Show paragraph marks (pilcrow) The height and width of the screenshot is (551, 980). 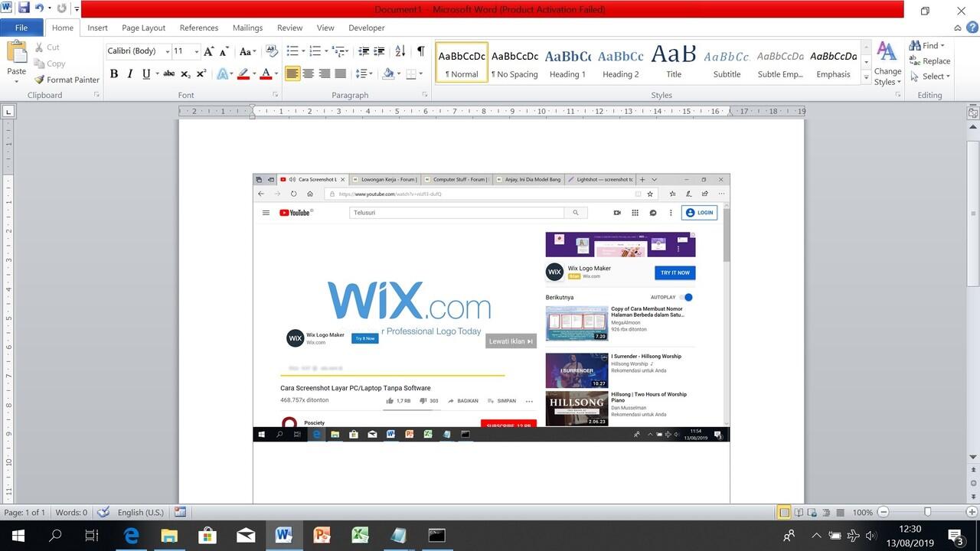coord(420,51)
